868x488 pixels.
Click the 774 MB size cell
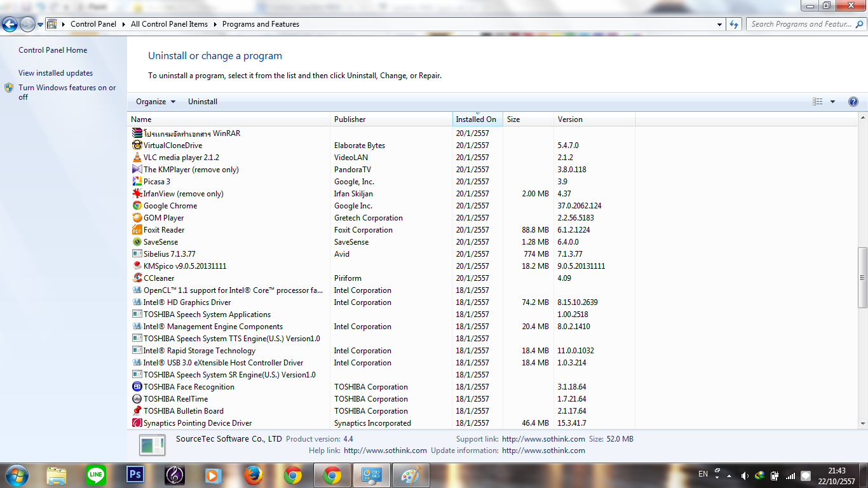pyautogui.click(x=536, y=254)
